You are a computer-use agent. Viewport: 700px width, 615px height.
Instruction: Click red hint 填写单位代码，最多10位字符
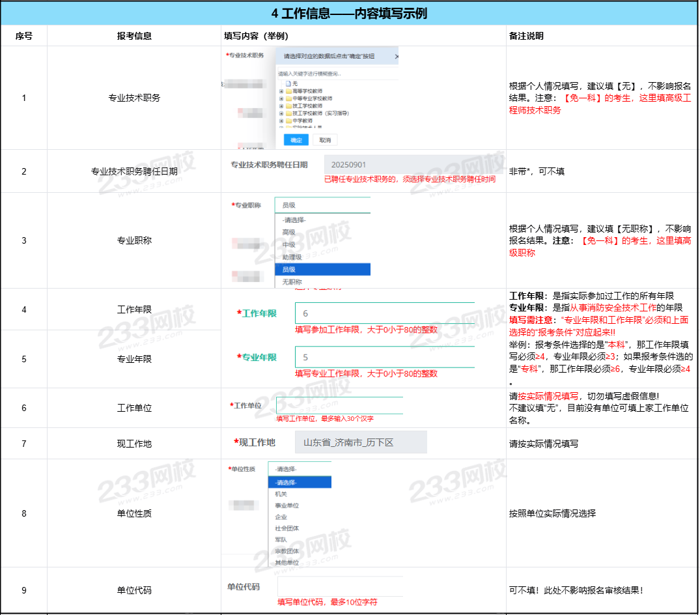pos(328,602)
